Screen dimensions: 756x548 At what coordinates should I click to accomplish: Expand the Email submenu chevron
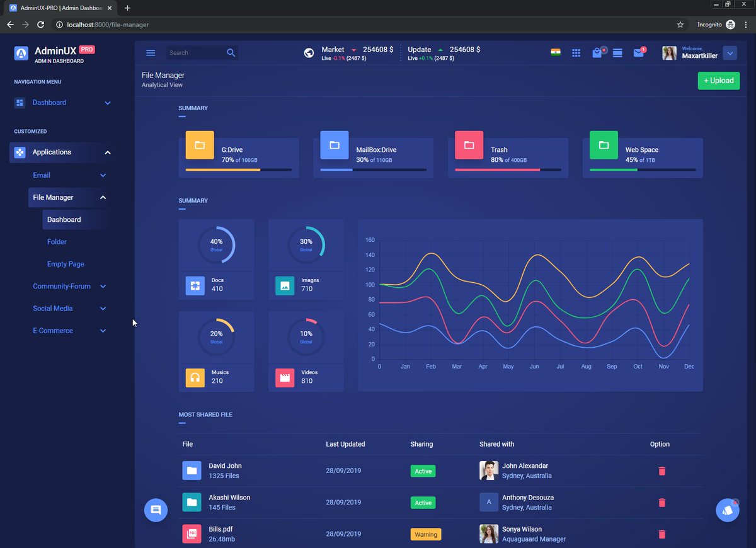point(103,175)
